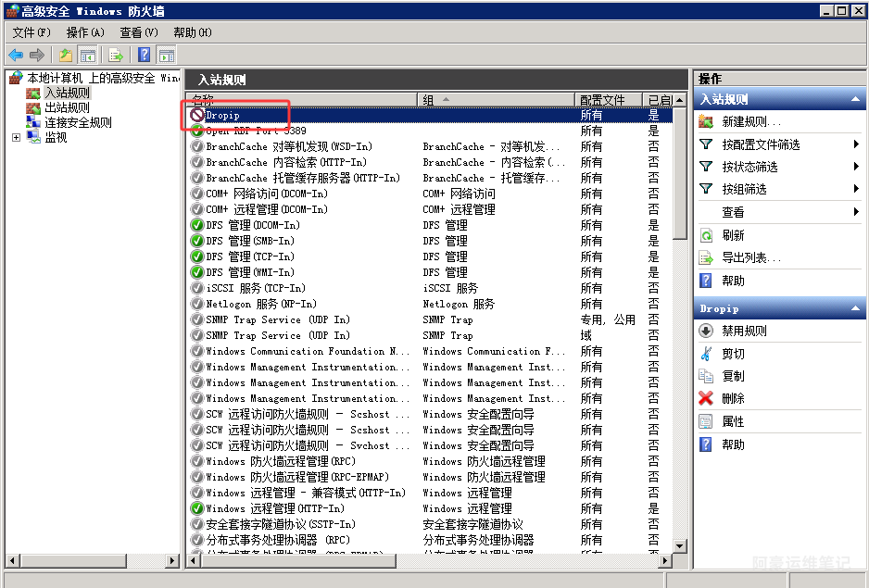Click the Up one level folder icon
This screenshot has height=588, width=869.
click(x=66, y=55)
